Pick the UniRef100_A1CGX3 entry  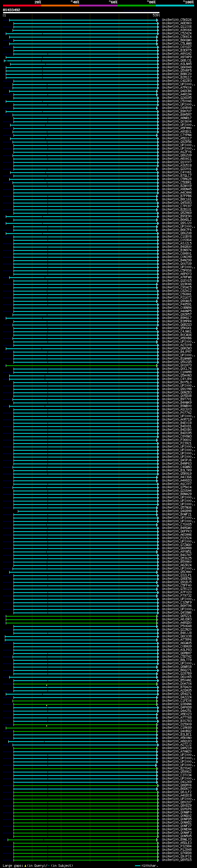(x=177, y=410)
